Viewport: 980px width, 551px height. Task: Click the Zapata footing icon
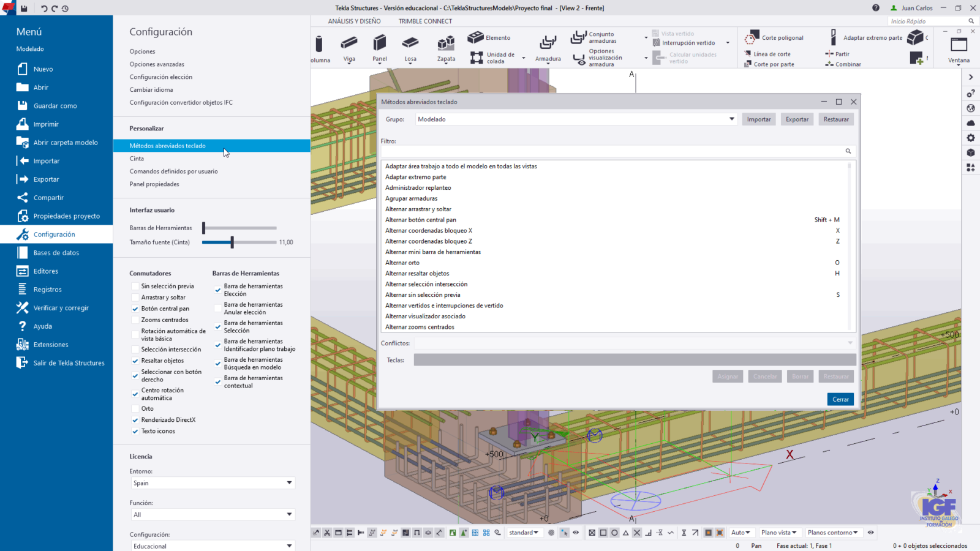[446, 43]
